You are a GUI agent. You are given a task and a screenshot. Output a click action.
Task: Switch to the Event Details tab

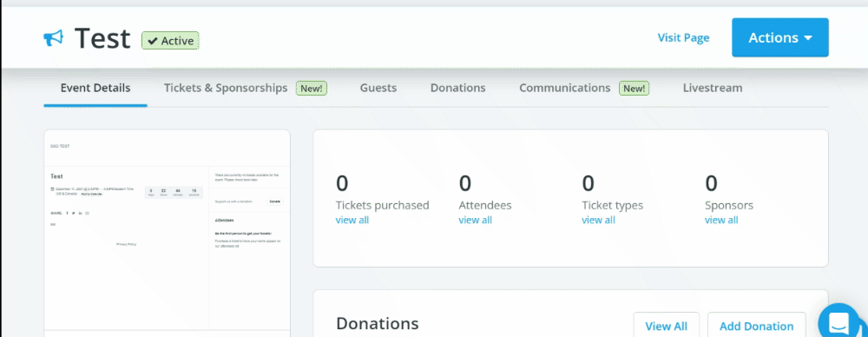coord(95,88)
